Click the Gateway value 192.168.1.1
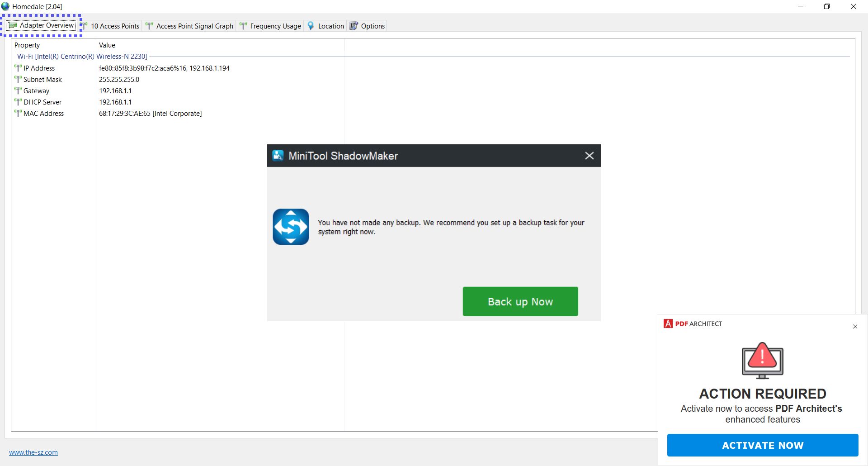The height and width of the screenshot is (466, 868). (115, 90)
